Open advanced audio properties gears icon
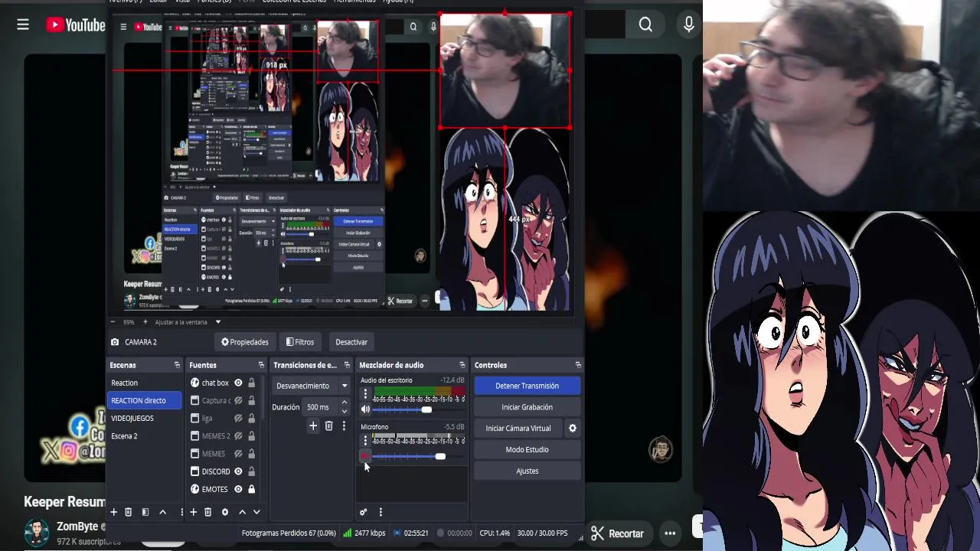 (x=364, y=512)
